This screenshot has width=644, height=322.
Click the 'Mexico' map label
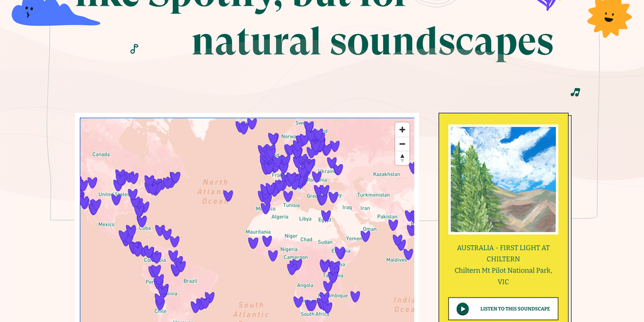[x=106, y=225]
